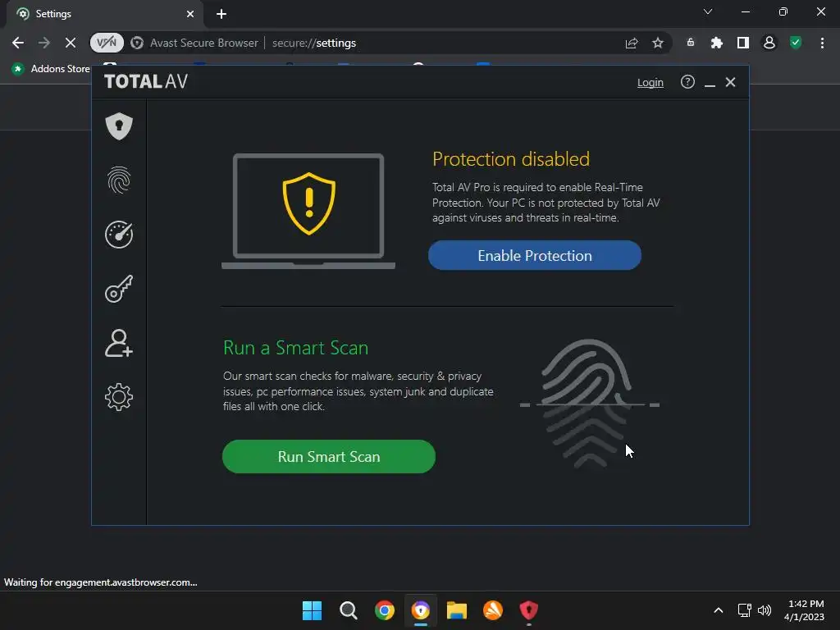Open File Explorer from the taskbar
This screenshot has height=630, width=840.
click(457, 610)
